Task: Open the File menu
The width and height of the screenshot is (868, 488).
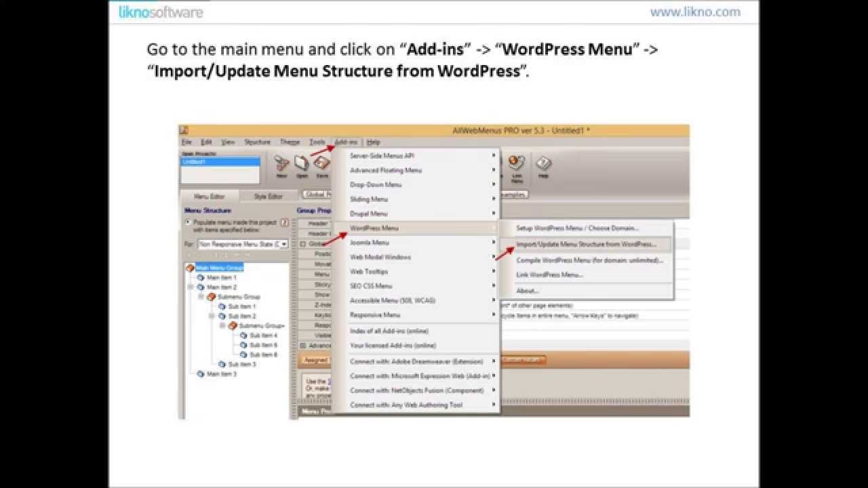Action: click(186, 142)
